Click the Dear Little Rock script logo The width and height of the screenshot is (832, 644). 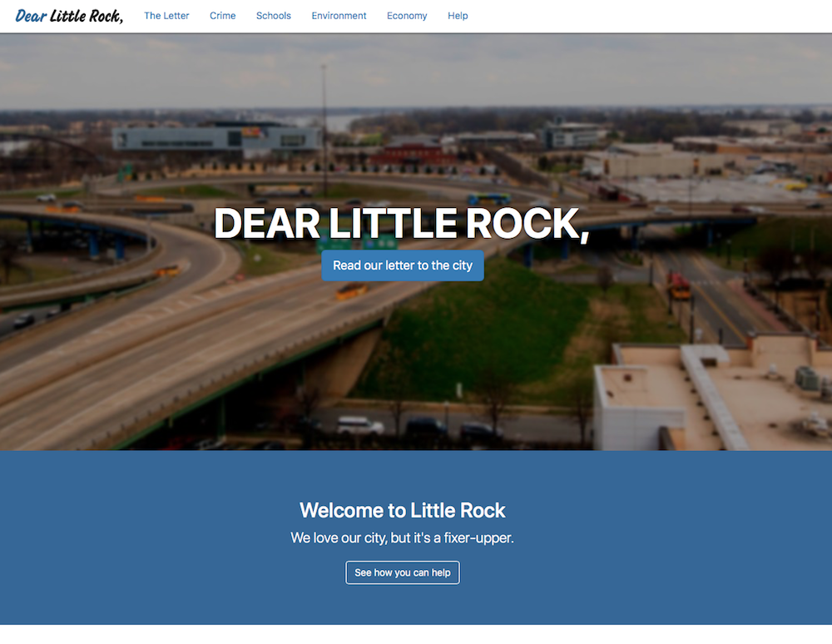tap(69, 16)
